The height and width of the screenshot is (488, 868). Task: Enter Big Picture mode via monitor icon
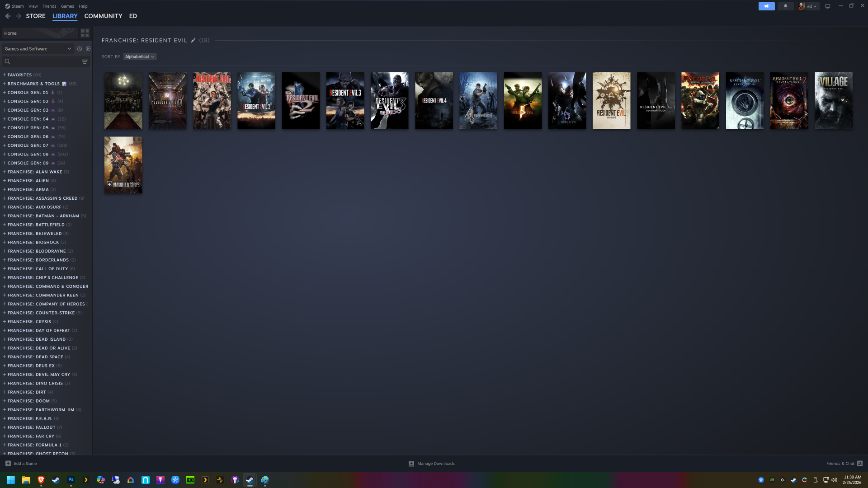[x=827, y=6]
